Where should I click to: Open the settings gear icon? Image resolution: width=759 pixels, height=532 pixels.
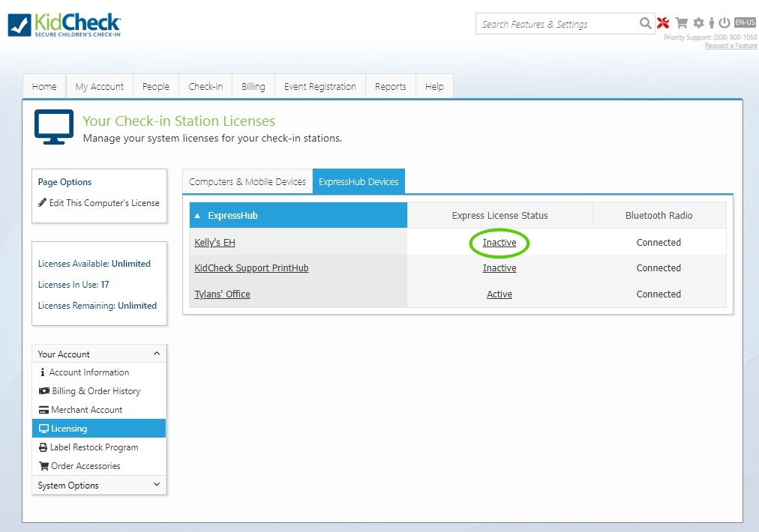(x=698, y=22)
